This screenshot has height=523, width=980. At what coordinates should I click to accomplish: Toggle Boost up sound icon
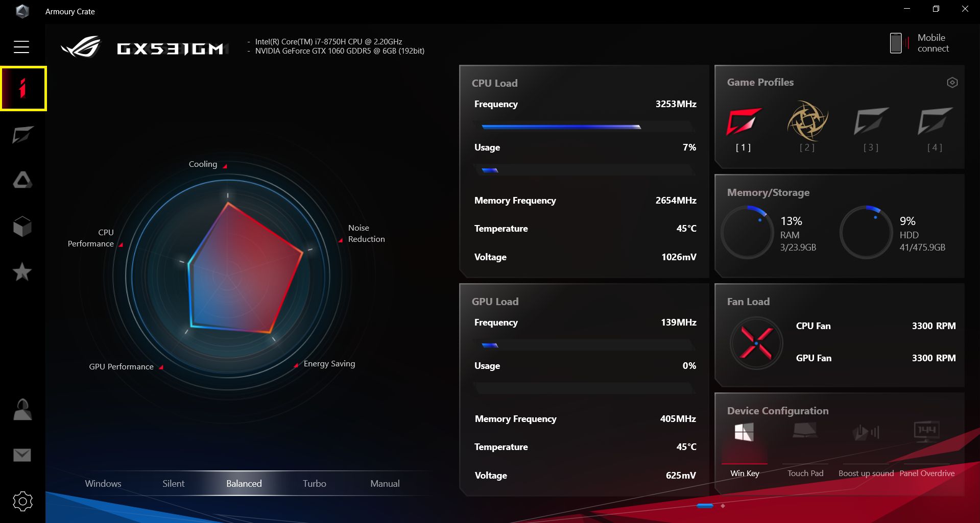(x=866, y=432)
